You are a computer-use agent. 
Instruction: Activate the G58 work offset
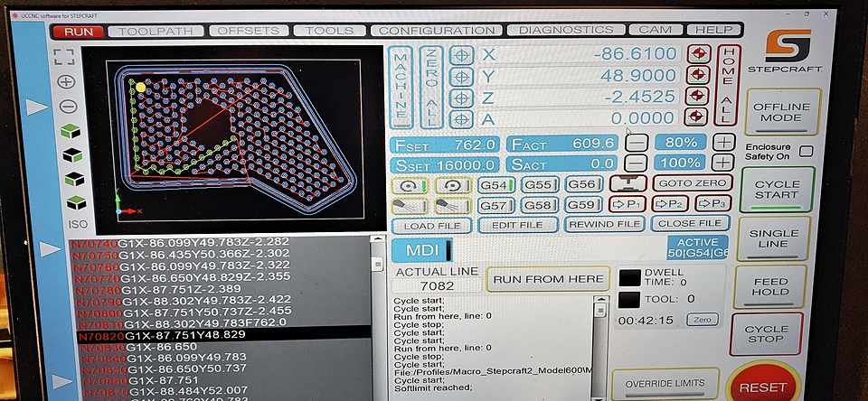tap(540, 205)
